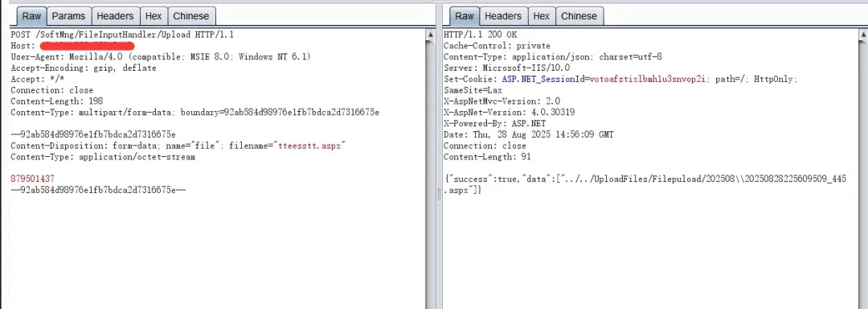
Task: Click the request Connection: close line
Action: tap(52, 89)
